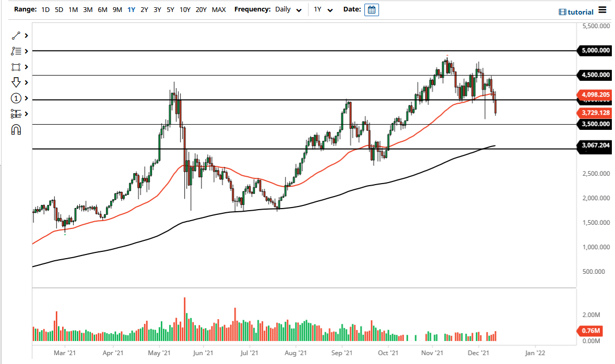
Task: Open the date picker calendar
Action: (371, 9)
